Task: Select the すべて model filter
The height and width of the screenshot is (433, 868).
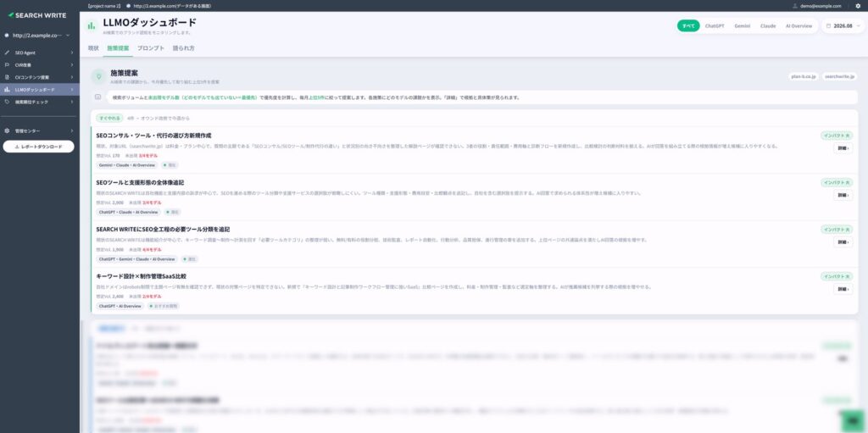Action: pyautogui.click(x=688, y=25)
